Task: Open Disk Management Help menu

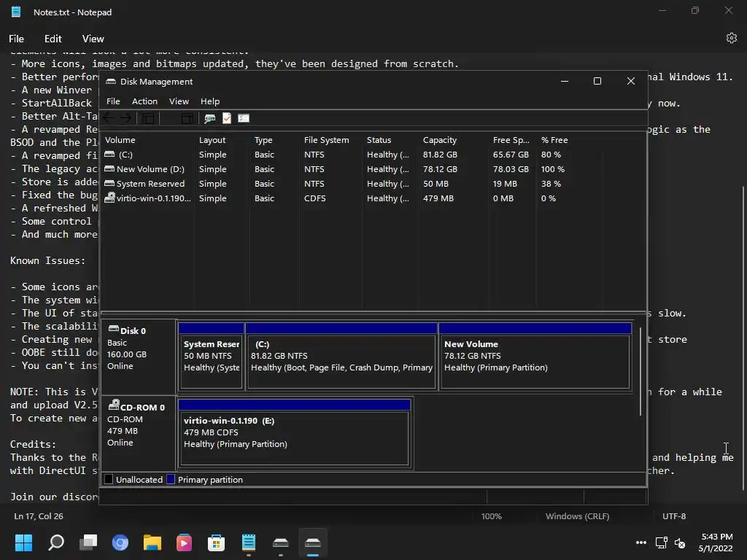Action: point(209,101)
